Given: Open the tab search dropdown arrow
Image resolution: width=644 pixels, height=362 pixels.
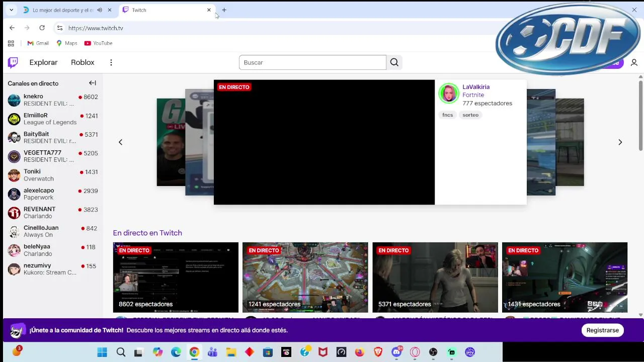Looking at the screenshot, I should pyautogui.click(x=11, y=10).
